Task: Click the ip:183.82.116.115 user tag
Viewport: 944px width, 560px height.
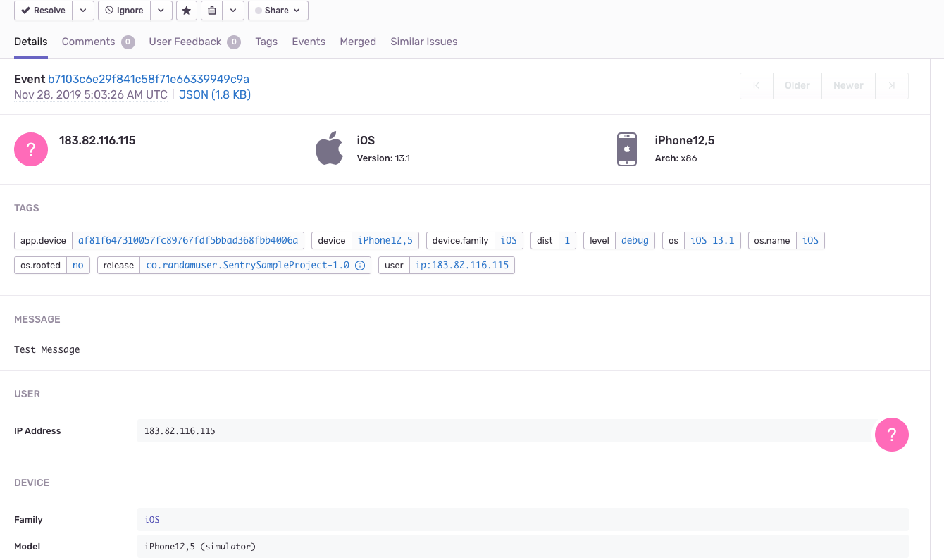Action: point(463,265)
